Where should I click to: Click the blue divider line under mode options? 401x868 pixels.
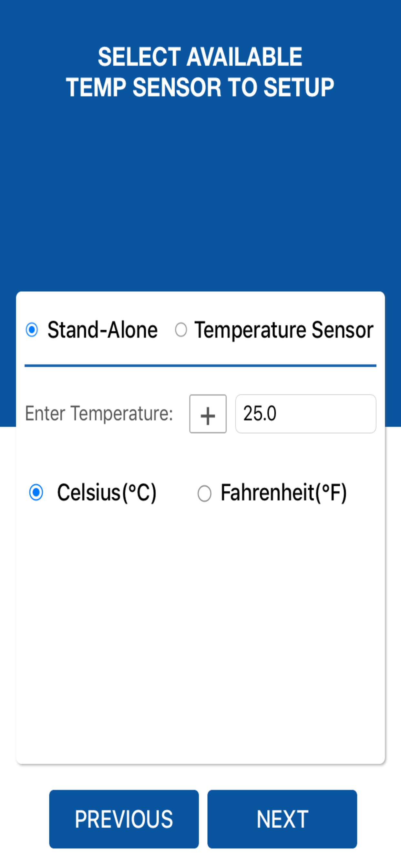click(200, 365)
